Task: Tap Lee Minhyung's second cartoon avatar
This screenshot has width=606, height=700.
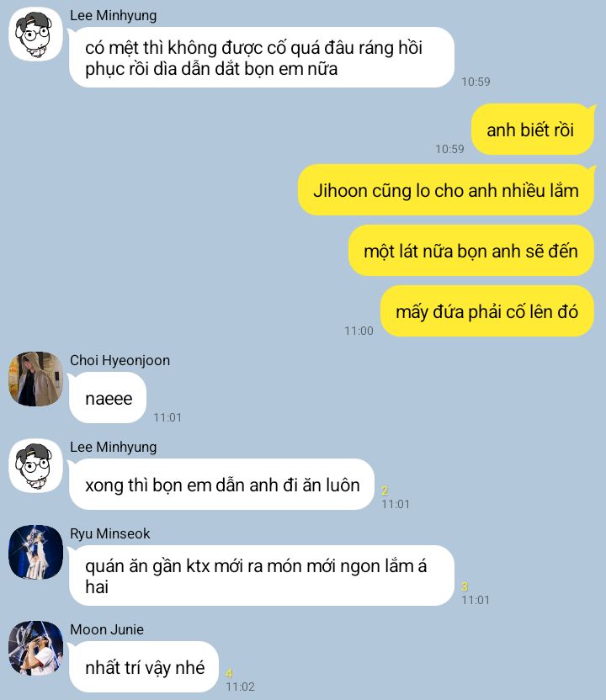Action: tap(35, 465)
